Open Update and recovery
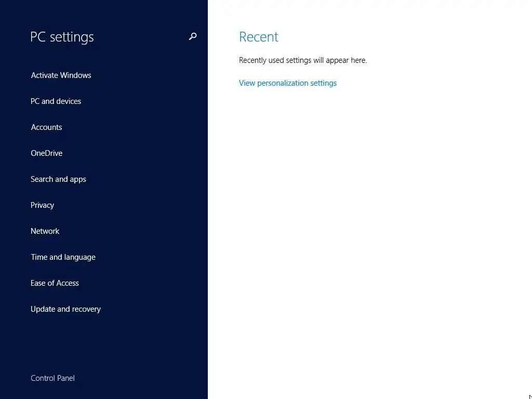The height and width of the screenshot is (399, 532). 65,309
